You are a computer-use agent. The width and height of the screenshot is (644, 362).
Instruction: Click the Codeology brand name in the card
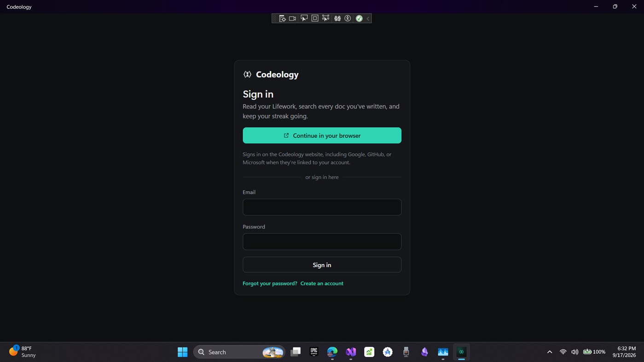277,75
